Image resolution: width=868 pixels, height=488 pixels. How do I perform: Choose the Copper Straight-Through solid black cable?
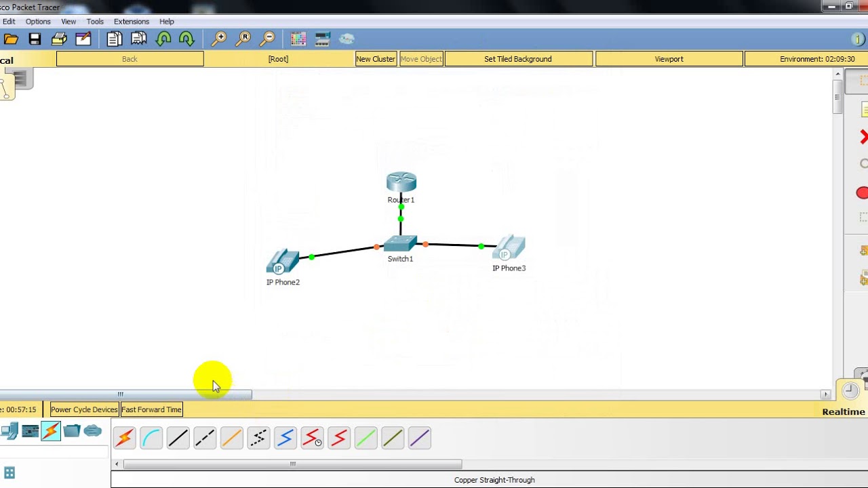coord(178,439)
